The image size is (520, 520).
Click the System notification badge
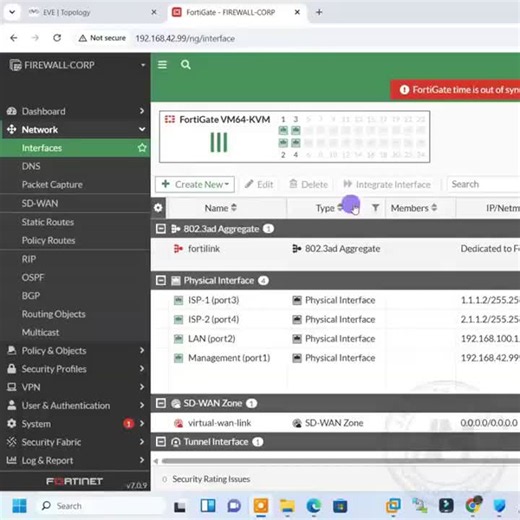[128, 424]
